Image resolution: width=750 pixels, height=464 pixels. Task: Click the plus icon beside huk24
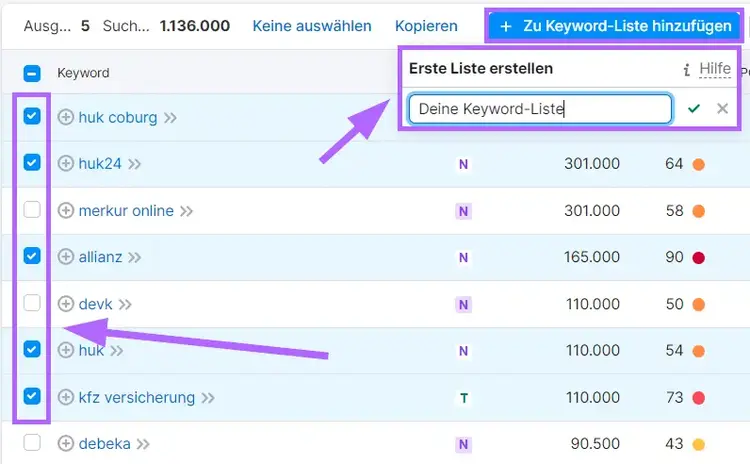[66, 164]
